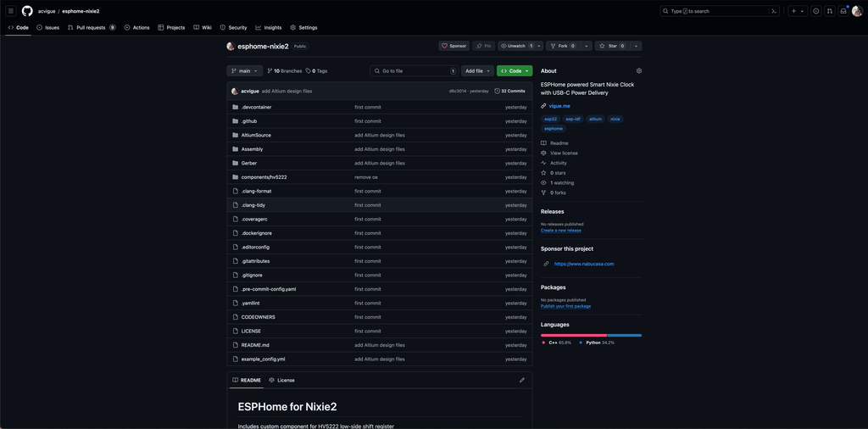Open the example_config.yml file

coord(263,359)
